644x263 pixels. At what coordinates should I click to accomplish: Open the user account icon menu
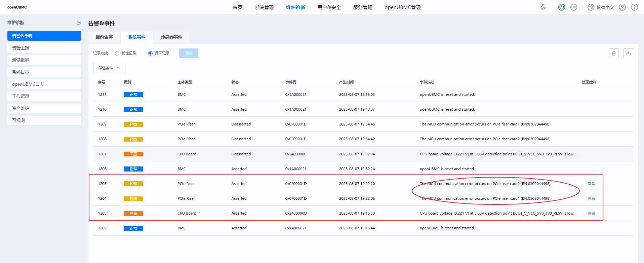[x=622, y=7]
